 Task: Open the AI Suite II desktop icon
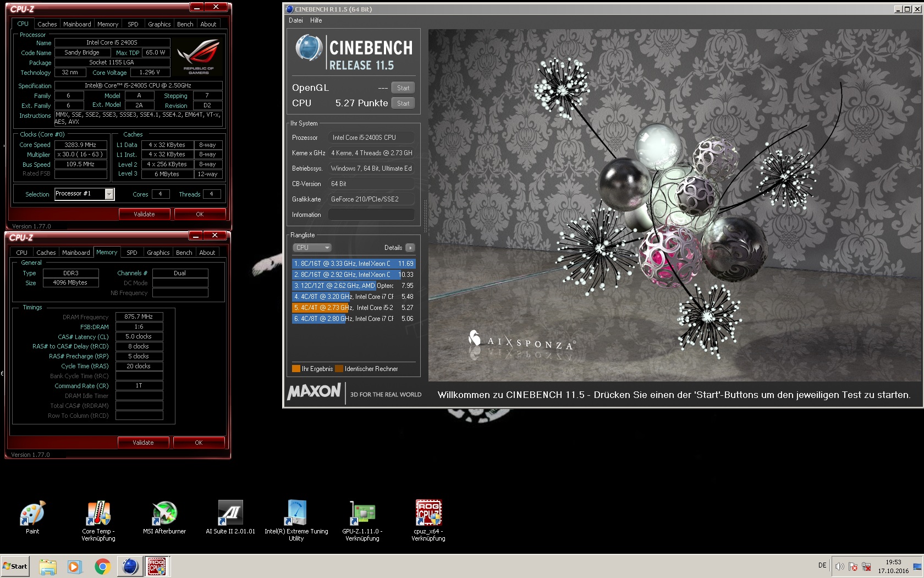(230, 517)
